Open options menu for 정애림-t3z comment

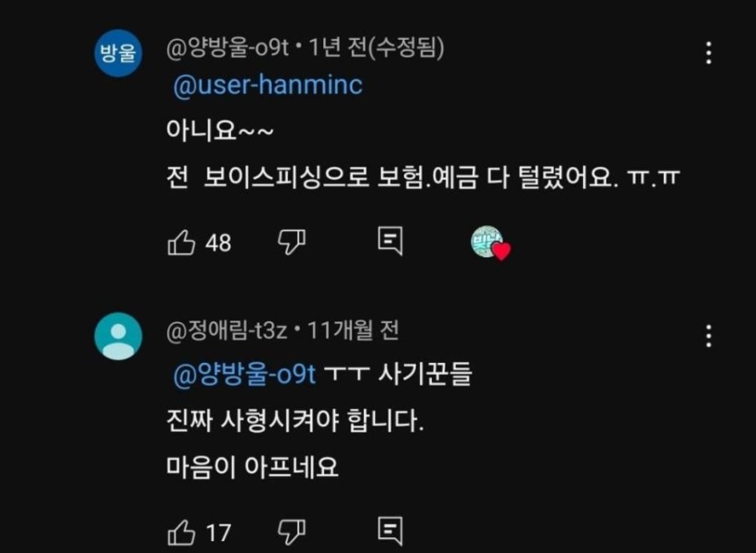coord(708,337)
